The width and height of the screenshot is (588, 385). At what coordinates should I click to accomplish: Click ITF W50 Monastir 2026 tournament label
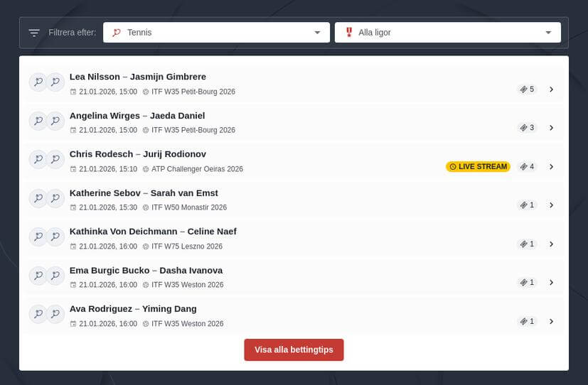click(188, 207)
